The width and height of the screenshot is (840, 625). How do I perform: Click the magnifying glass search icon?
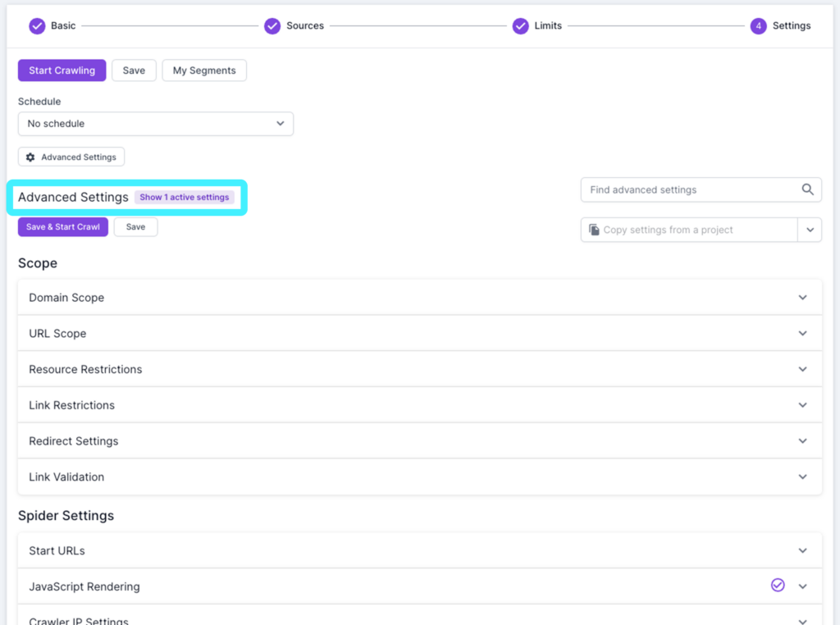tap(807, 189)
